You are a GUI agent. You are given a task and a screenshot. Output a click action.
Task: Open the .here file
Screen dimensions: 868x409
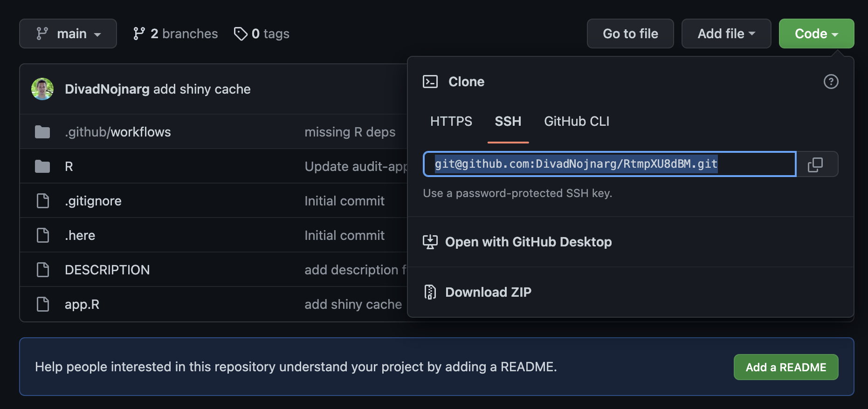click(80, 235)
